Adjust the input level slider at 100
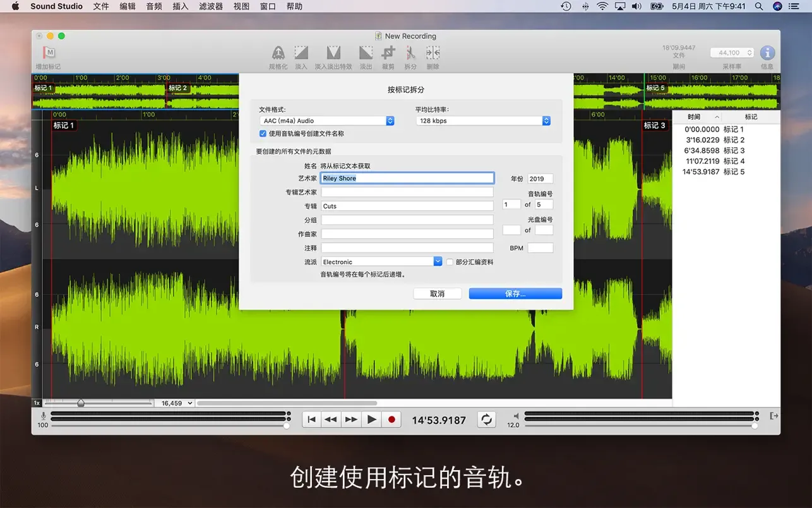The height and width of the screenshot is (508, 812). (x=287, y=426)
